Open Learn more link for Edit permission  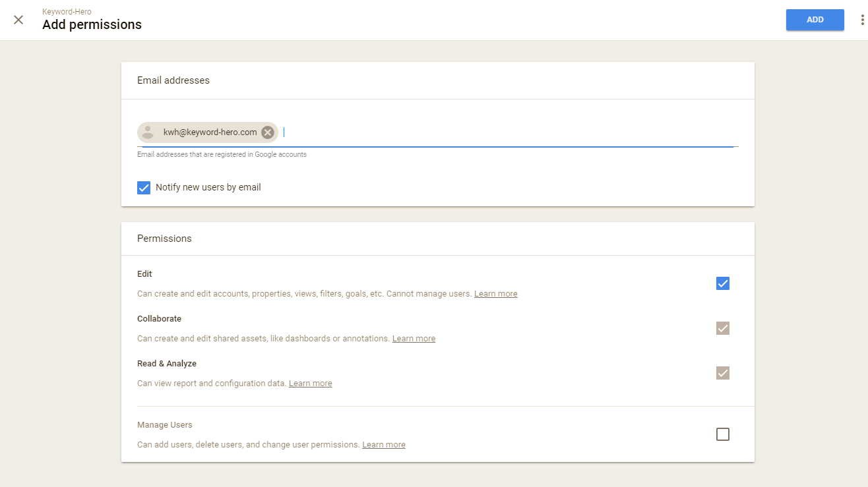(496, 294)
